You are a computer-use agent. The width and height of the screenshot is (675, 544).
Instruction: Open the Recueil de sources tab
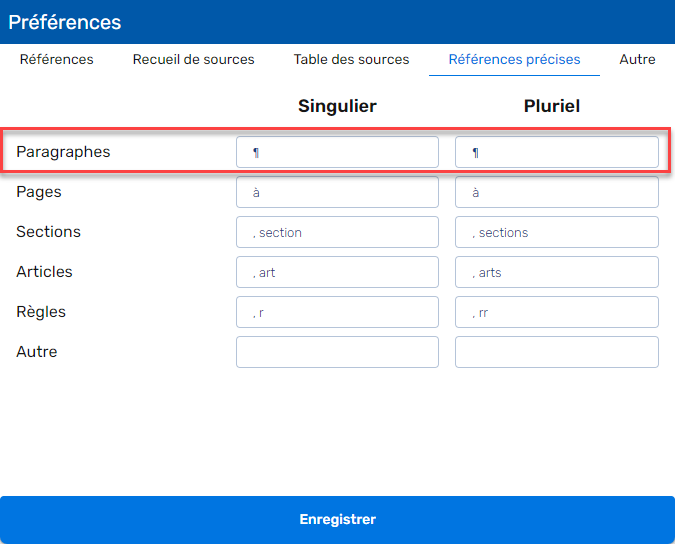[193, 59]
